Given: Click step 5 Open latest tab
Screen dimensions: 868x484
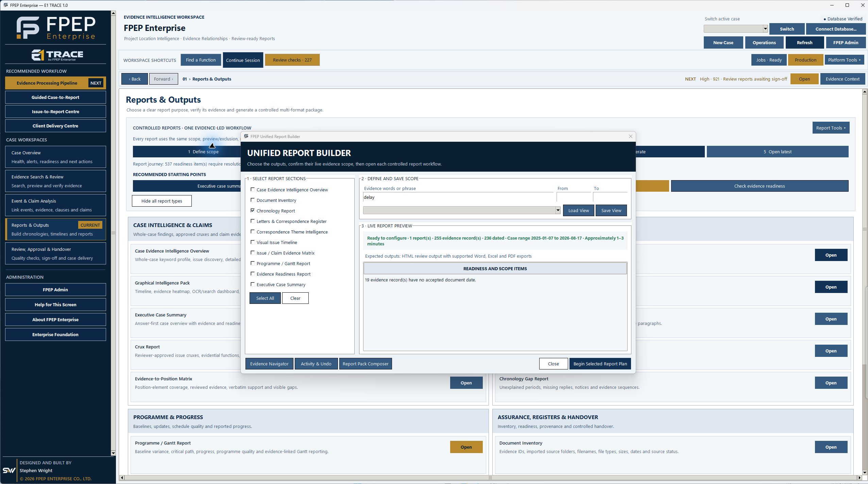Looking at the screenshot, I should pos(777,152).
